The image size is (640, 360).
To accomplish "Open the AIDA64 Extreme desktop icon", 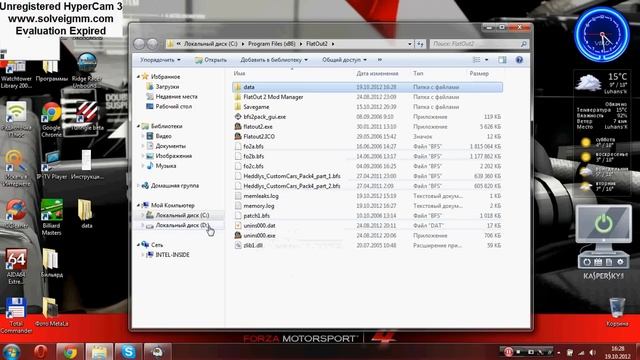I will (16, 266).
